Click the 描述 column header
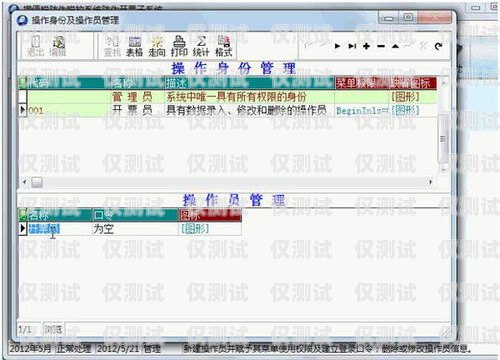 pos(250,83)
